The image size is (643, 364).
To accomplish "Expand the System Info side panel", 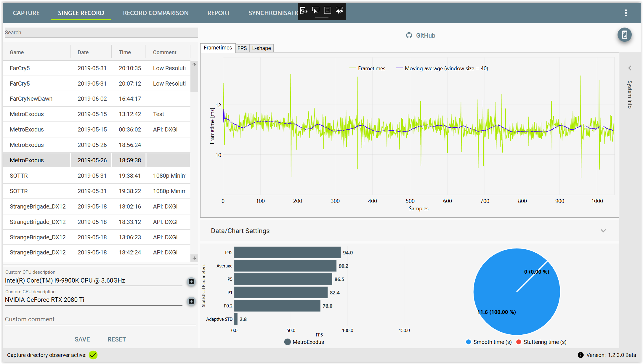I will pyautogui.click(x=630, y=68).
